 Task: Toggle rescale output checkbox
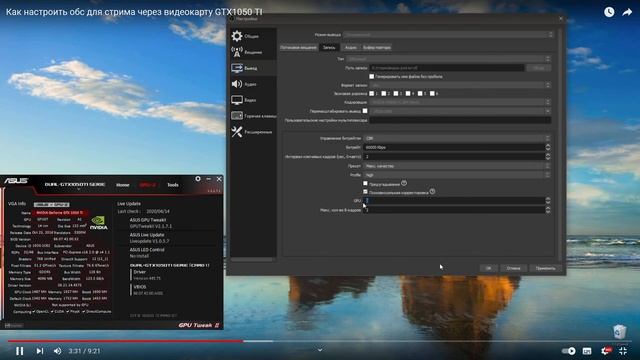click(365, 111)
